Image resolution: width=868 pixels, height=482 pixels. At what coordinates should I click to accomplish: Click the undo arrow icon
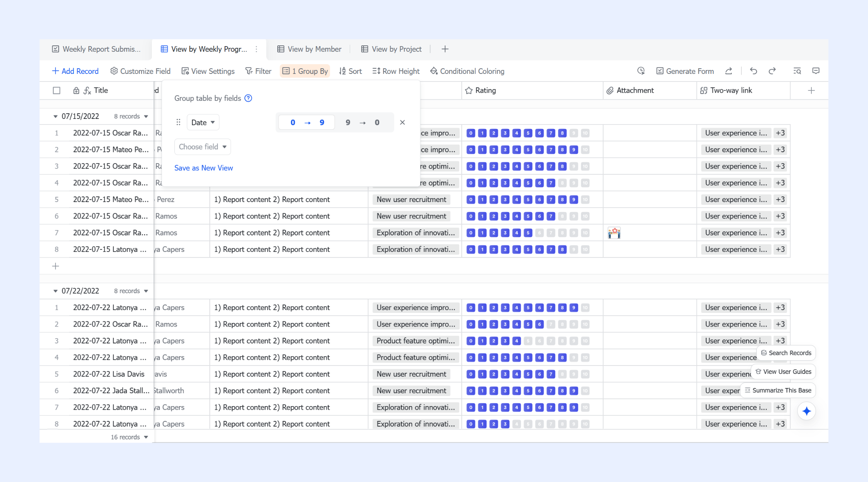click(x=753, y=71)
